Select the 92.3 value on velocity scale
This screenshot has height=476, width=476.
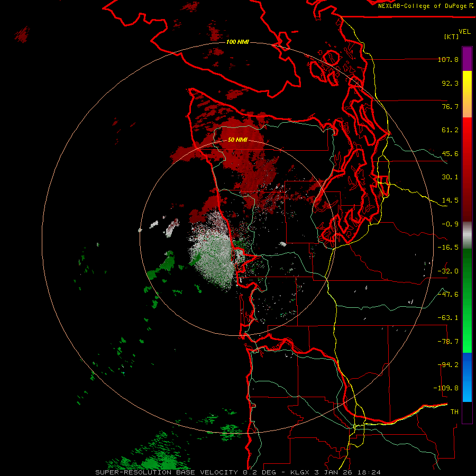(450, 83)
